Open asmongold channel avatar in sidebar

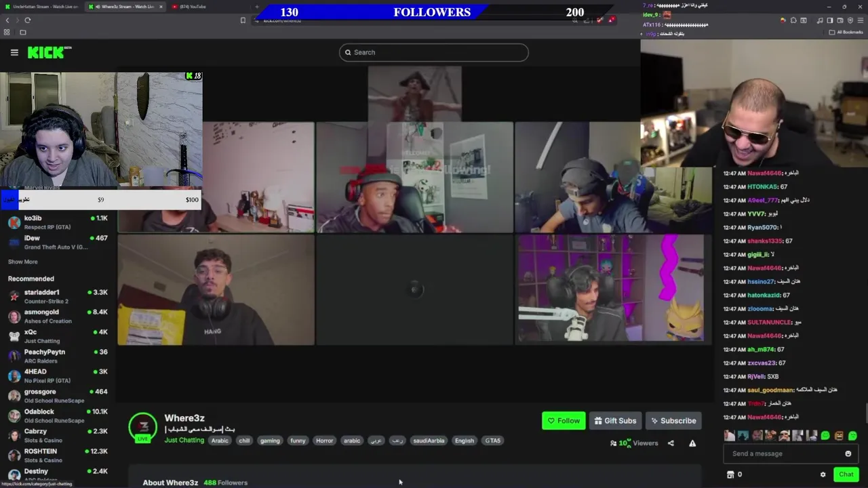click(14, 317)
